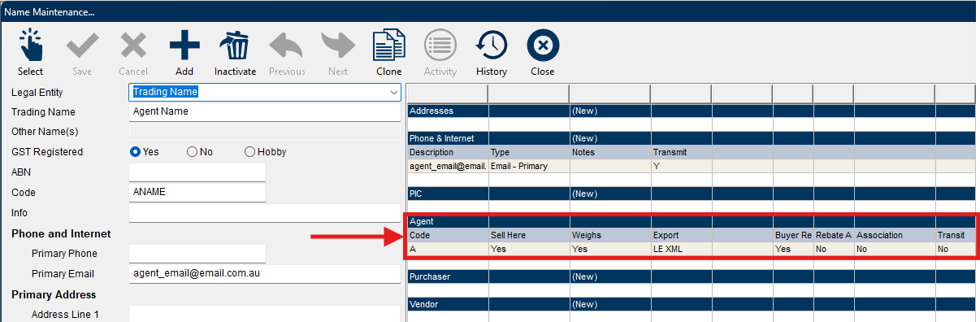
Task: Click the Association column header
Action: [894, 235]
